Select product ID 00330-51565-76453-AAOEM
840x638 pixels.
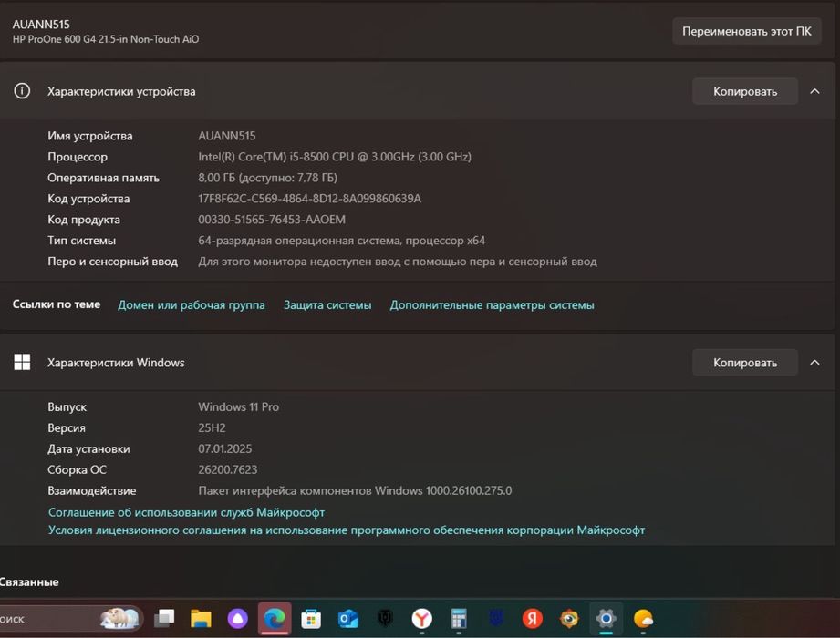pyautogui.click(x=272, y=220)
